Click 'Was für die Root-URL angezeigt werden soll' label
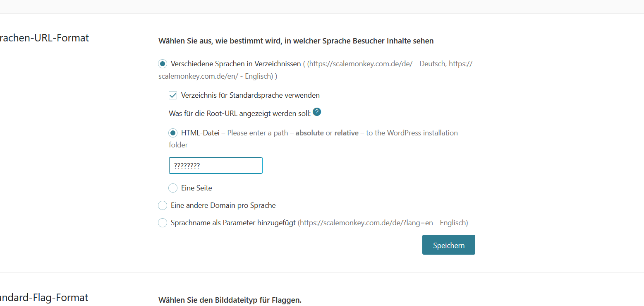The width and height of the screenshot is (644, 306). coord(239,113)
